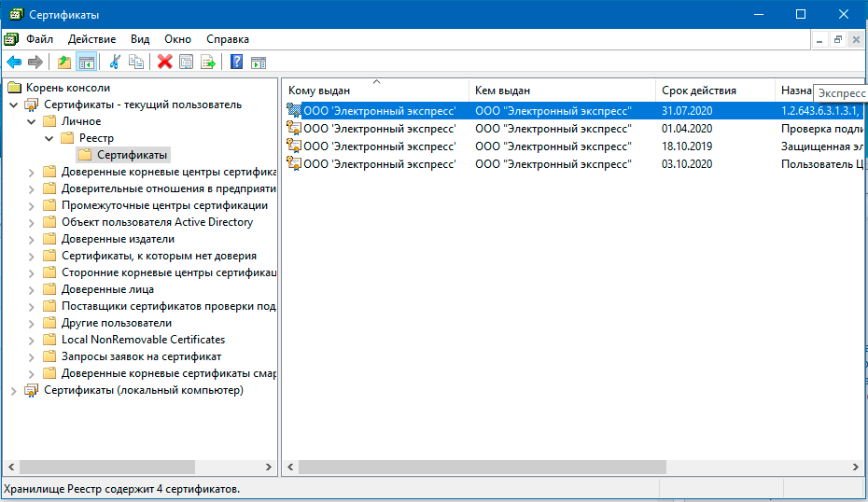Click the Cut scissors icon
This screenshot has width=868, height=502.
[115, 63]
